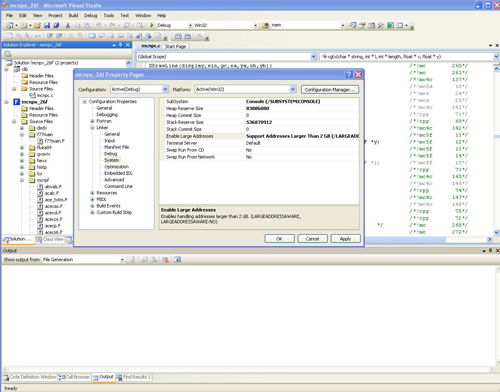The width and height of the screenshot is (500, 392).
Task: Click the Find in Files icon
Action: tap(265, 25)
